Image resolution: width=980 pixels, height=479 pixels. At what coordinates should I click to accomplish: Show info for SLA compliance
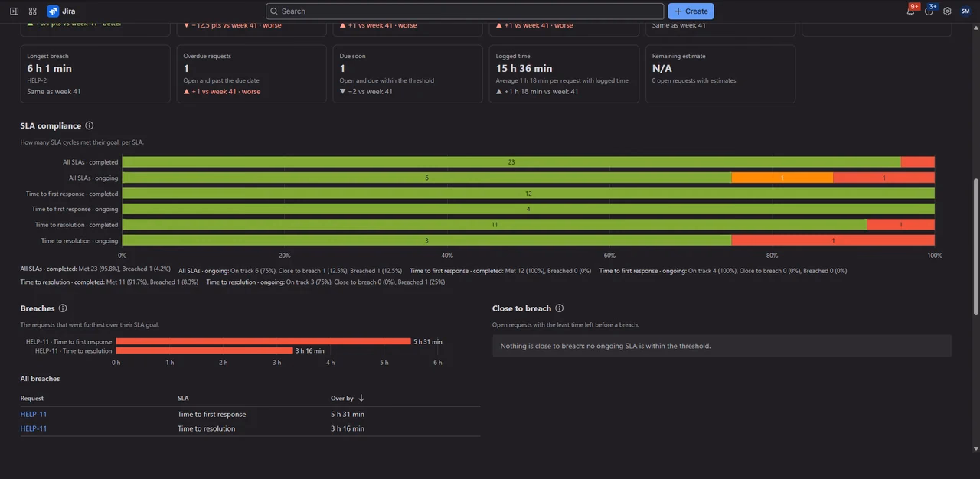(x=89, y=125)
